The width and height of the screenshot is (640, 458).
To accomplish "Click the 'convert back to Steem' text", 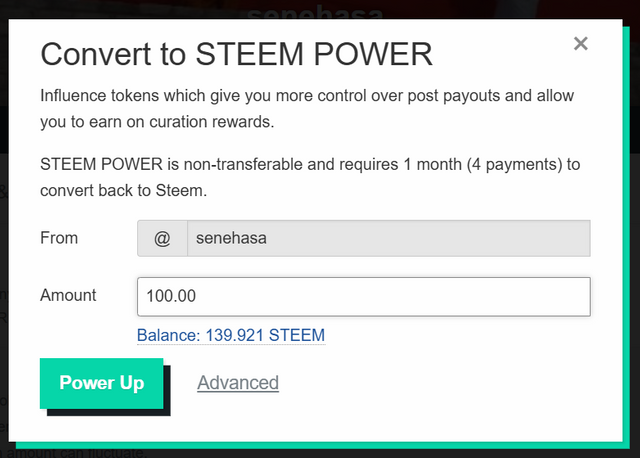I will coord(123,191).
